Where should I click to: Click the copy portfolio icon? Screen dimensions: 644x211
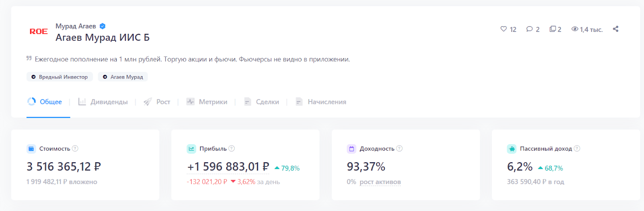click(553, 29)
